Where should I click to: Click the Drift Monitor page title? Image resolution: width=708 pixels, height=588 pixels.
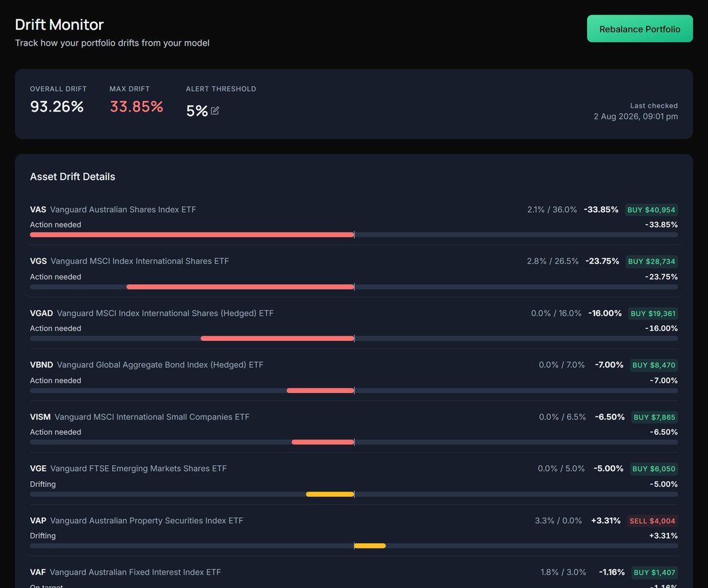tap(59, 24)
